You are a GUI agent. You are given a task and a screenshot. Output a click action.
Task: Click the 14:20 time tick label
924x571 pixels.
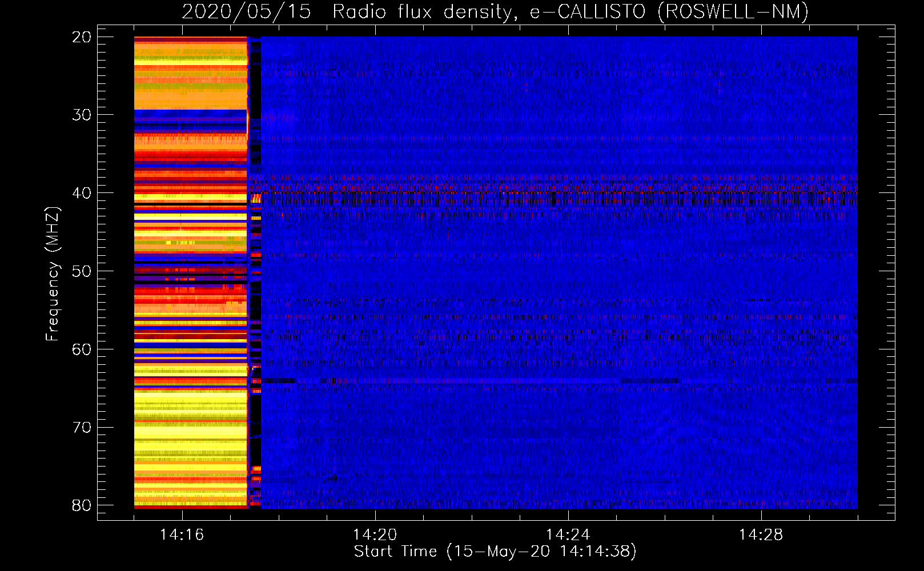coord(375,535)
